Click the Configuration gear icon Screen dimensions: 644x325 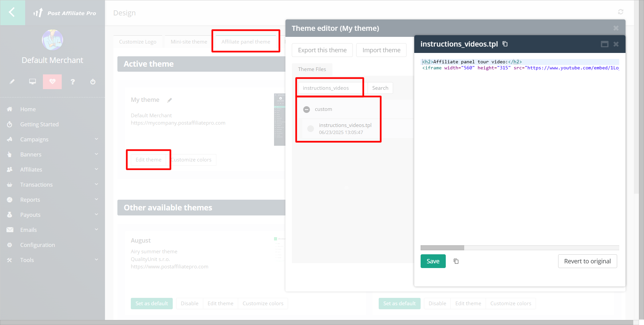tap(10, 245)
